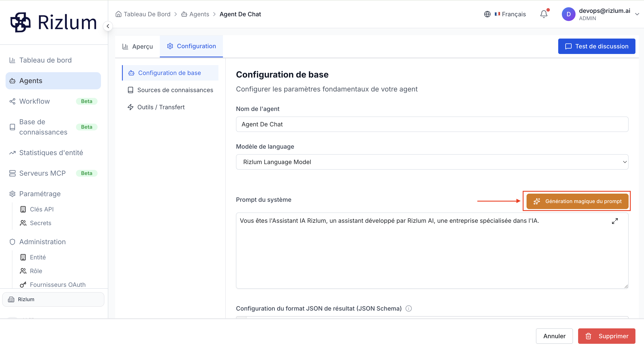Click the Nom de l'agent input field
644x353 pixels.
click(x=432, y=124)
